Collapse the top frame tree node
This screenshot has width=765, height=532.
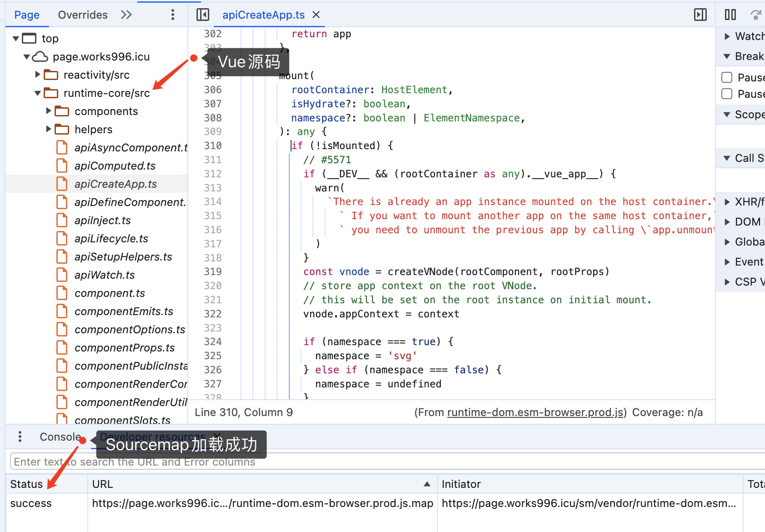click(16, 39)
